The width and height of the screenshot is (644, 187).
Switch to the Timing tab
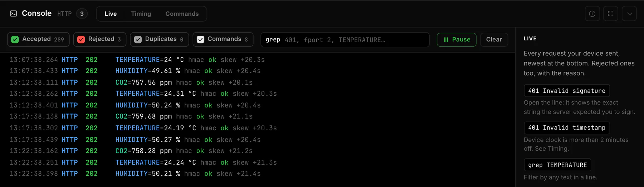point(141,14)
